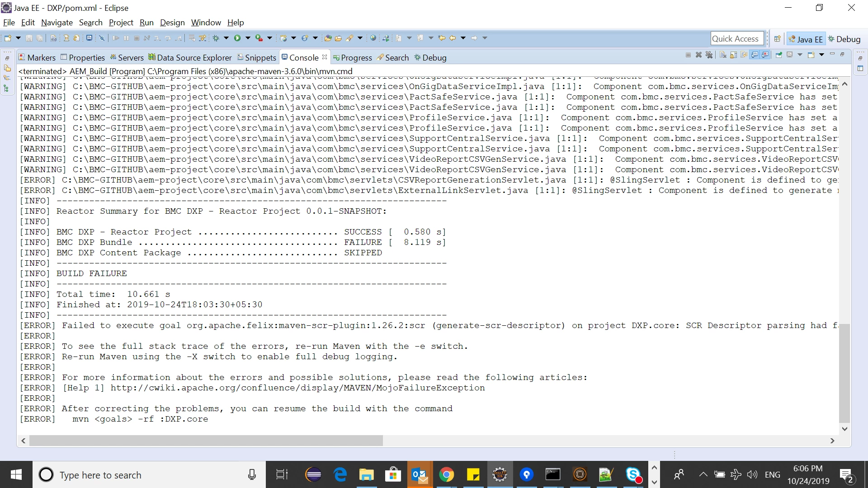Toggle show console on standard error change
The height and width of the screenshot is (488, 868).
[x=765, y=55]
